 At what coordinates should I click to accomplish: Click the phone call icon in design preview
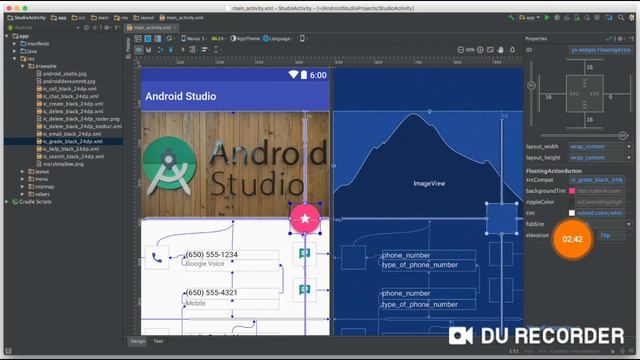click(157, 258)
